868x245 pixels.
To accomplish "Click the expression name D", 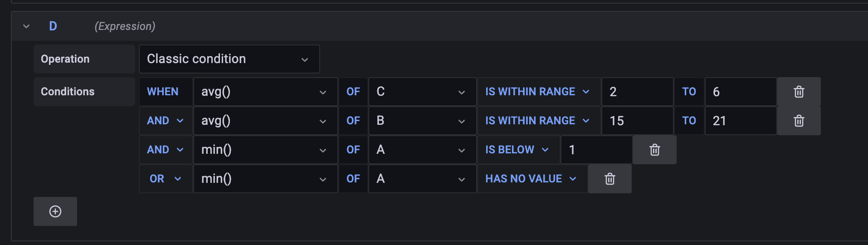I will [53, 26].
